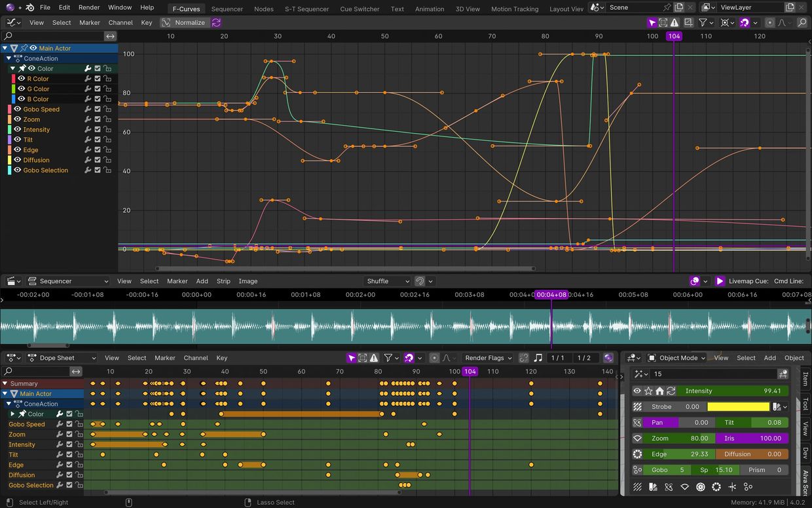Image resolution: width=812 pixels, height=508 pixels.
Task: Lock the Tilt channel in F-Curves list
Action: [107, 140]
